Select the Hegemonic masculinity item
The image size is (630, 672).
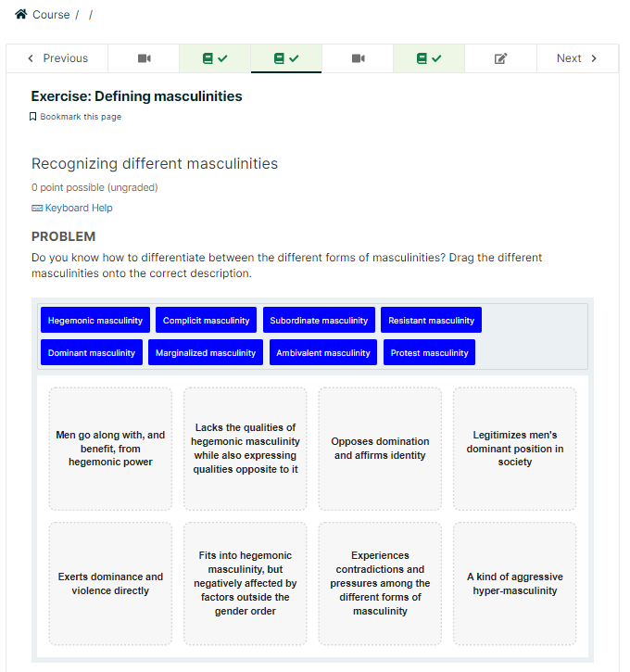(95, 320)
